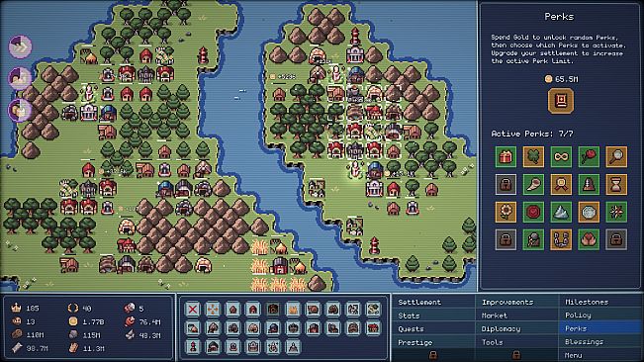Toggle the award ribbon rosette perk
The height and width of the screenshot is (362, 644).
(x=561, y=184)
